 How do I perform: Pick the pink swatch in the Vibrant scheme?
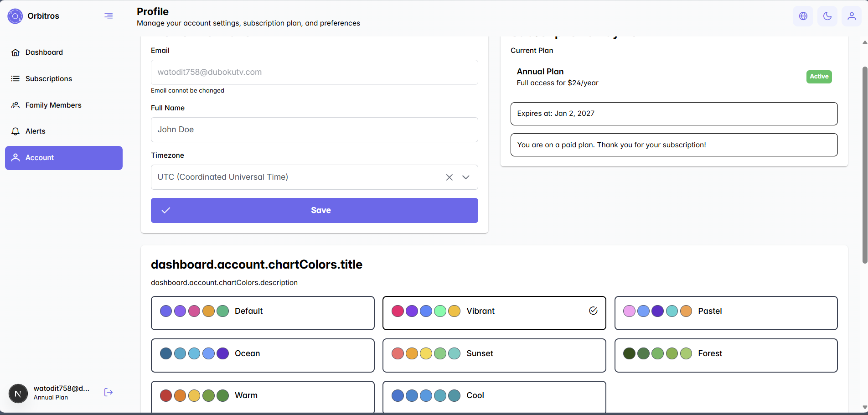398,311
